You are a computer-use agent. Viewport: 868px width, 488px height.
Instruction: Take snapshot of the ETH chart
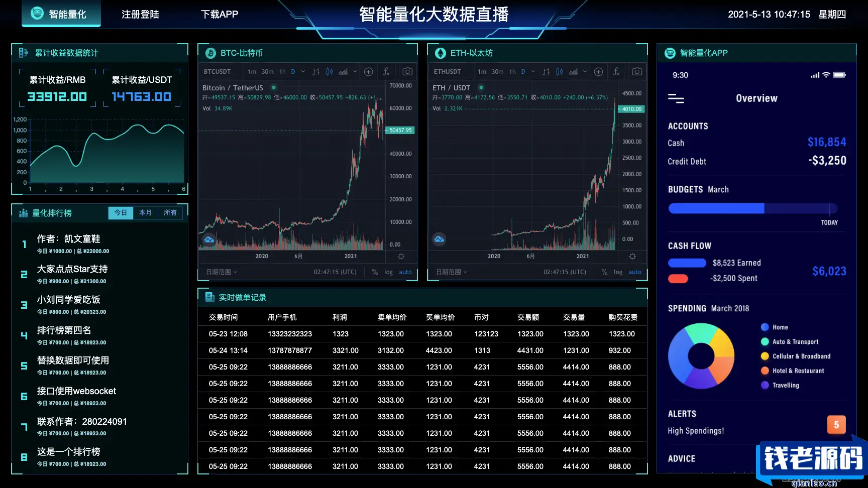[x=637, y=72]
